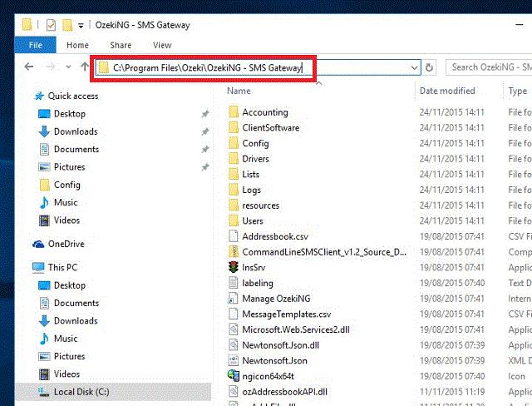Switch to the Home ribbon tab

coord(77,45)
